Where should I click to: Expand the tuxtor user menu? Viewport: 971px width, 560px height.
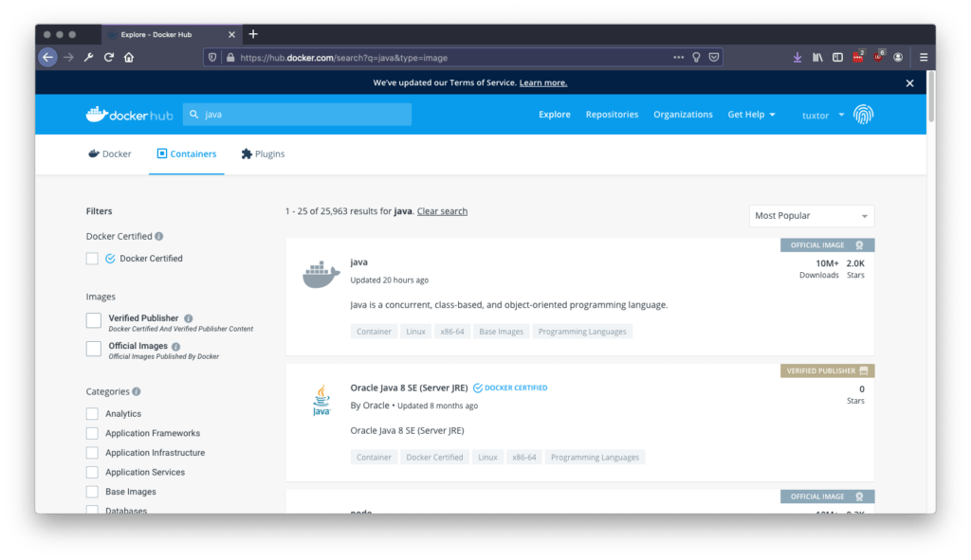coord(823,115)
